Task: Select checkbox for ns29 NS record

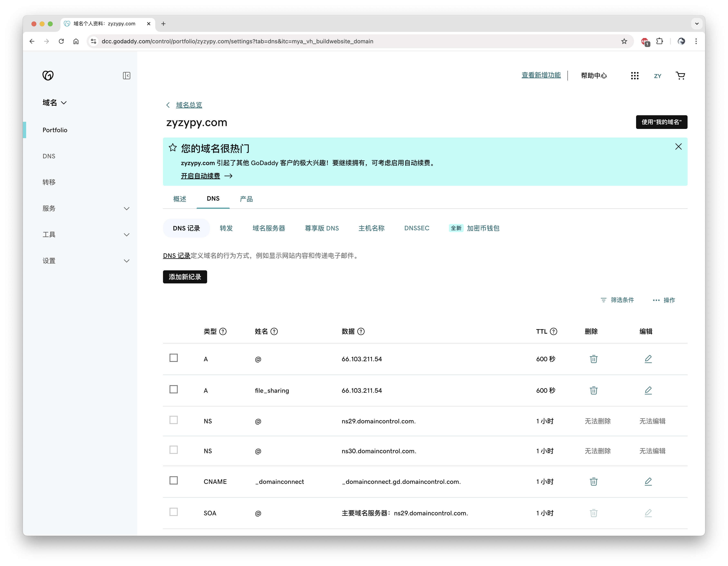Action: 173,420
